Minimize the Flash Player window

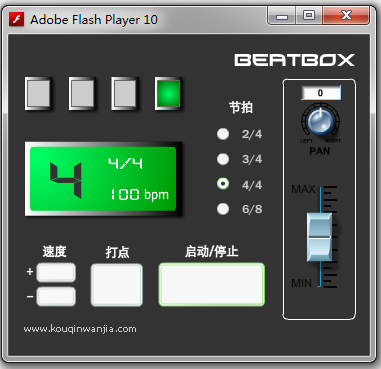click(x=282, y=16)
